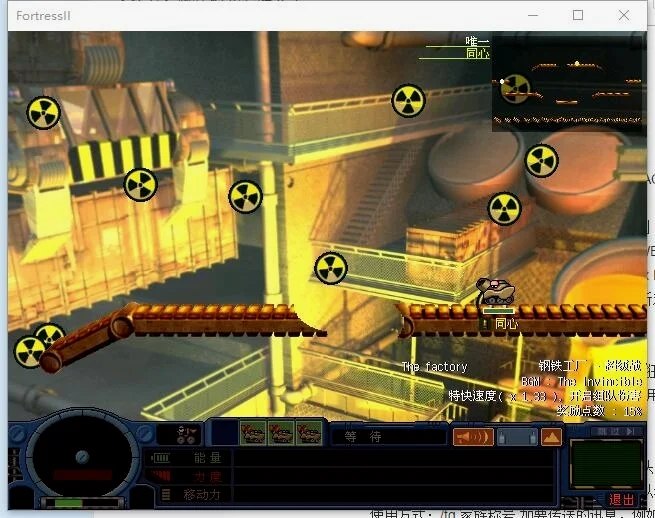655x518 pixels.
Task: Click the 等待 status field
Action: pos(388,437)
